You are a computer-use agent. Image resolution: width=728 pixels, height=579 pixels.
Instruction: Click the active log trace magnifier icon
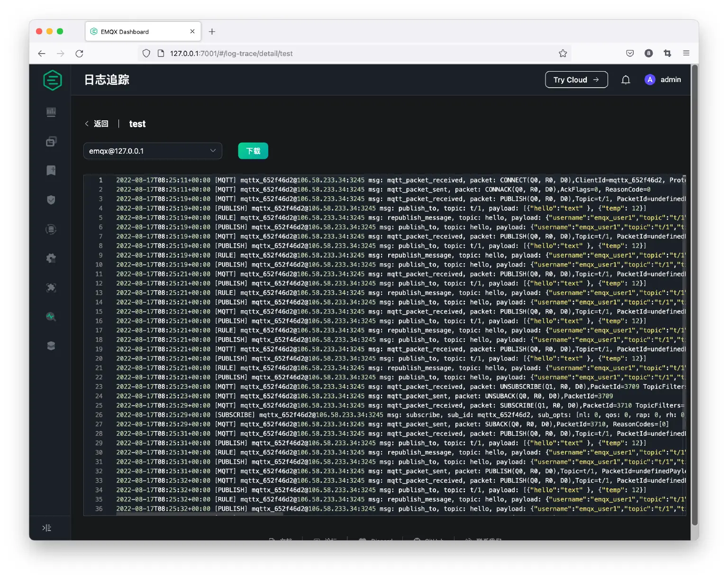[51, 317]
